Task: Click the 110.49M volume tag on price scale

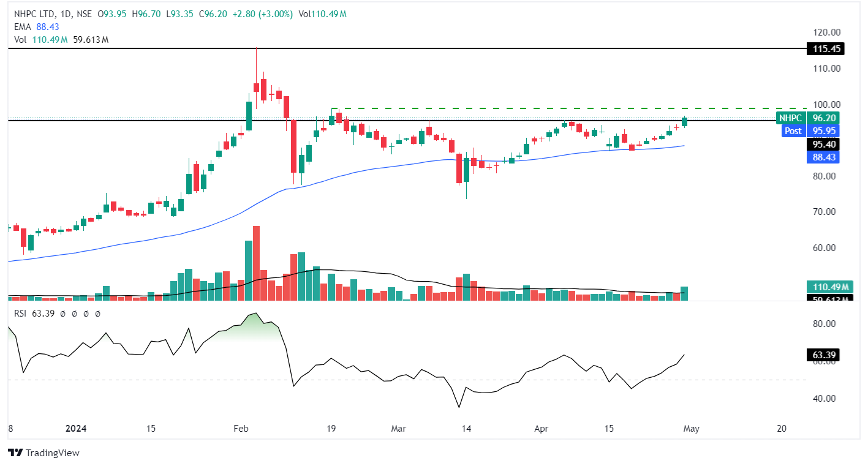Action: tap(829, 287)
